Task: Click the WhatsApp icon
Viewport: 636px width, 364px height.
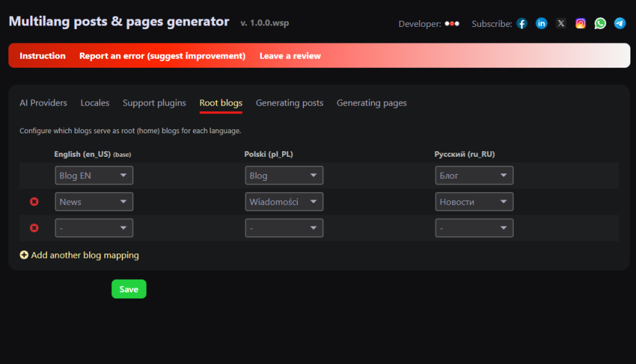Action: click(600, 23)
